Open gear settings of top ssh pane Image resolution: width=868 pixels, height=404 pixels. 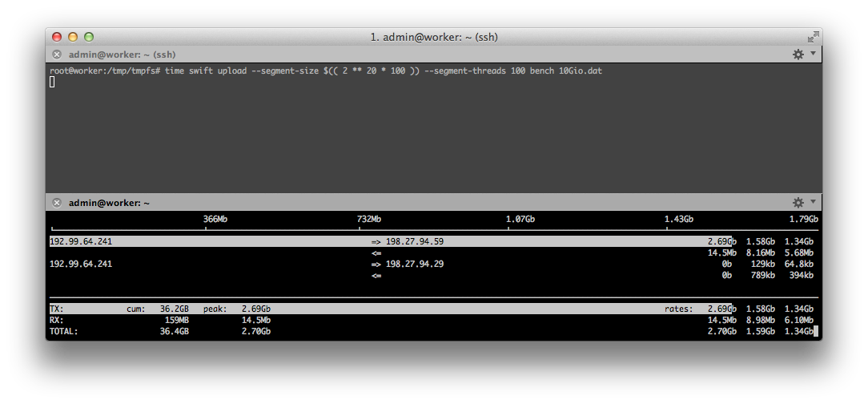pos(798,55)
